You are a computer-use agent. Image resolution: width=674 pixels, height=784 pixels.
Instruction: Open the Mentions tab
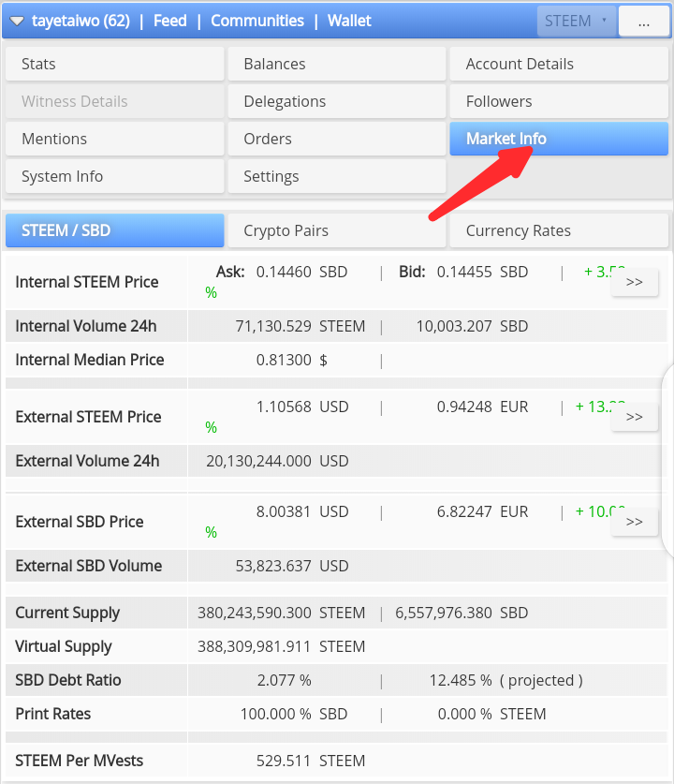click(x=114, y=139)
